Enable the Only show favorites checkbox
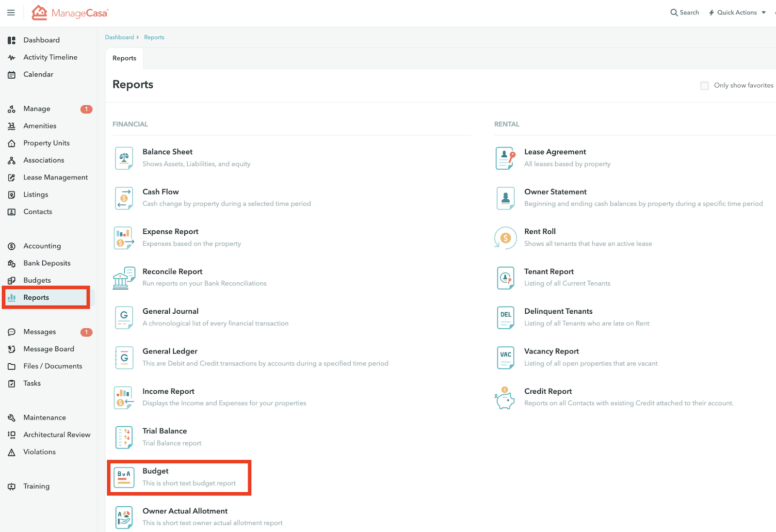 point(704,86)
